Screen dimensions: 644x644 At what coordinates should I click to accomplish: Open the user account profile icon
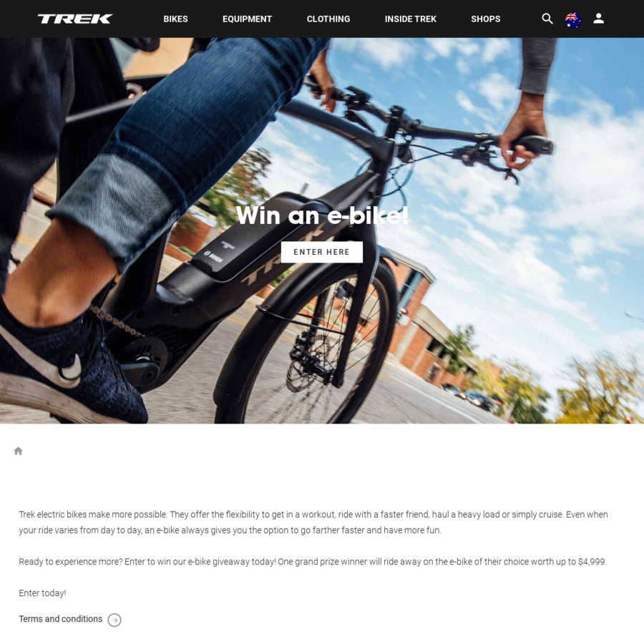point(598,19)
